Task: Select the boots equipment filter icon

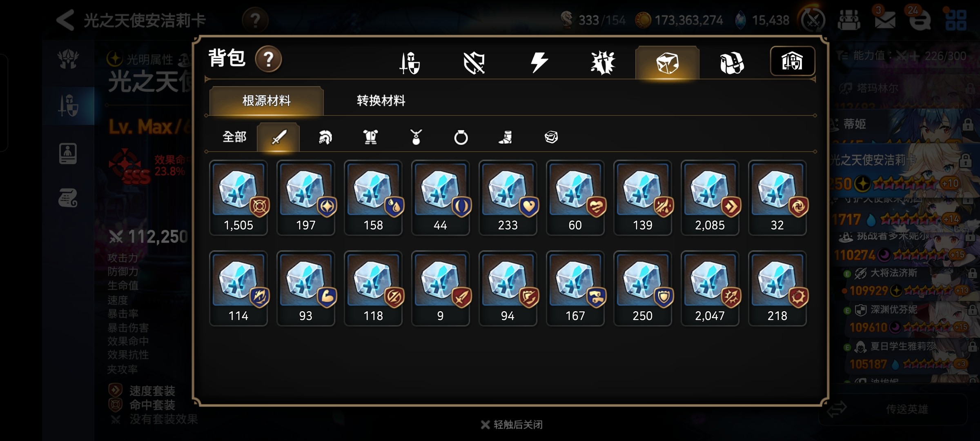Action: coord(506,137)
